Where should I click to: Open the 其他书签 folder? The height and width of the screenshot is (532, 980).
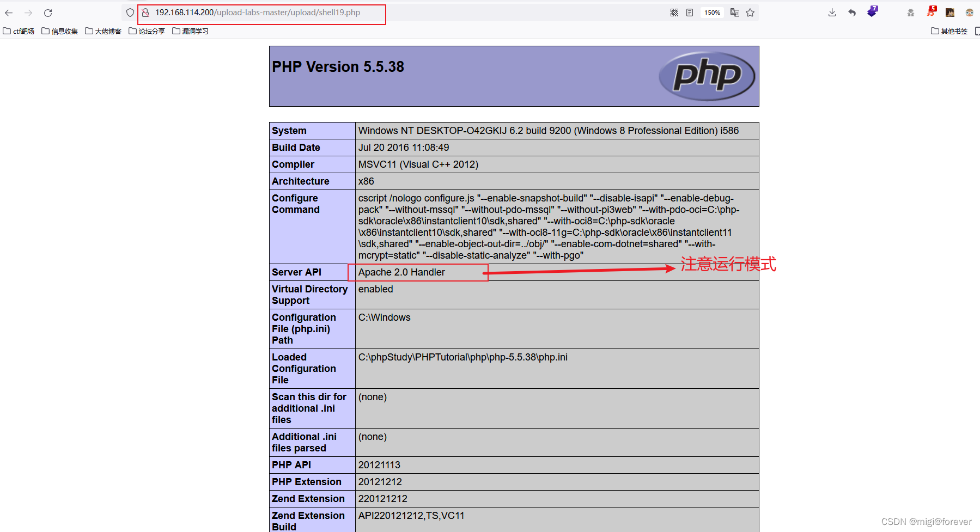949,31
